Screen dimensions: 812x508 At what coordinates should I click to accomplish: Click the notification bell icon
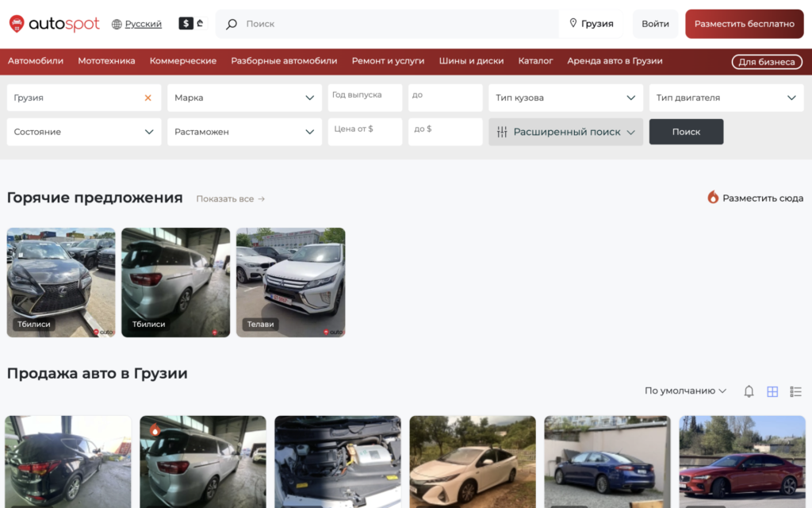(749, 391)
